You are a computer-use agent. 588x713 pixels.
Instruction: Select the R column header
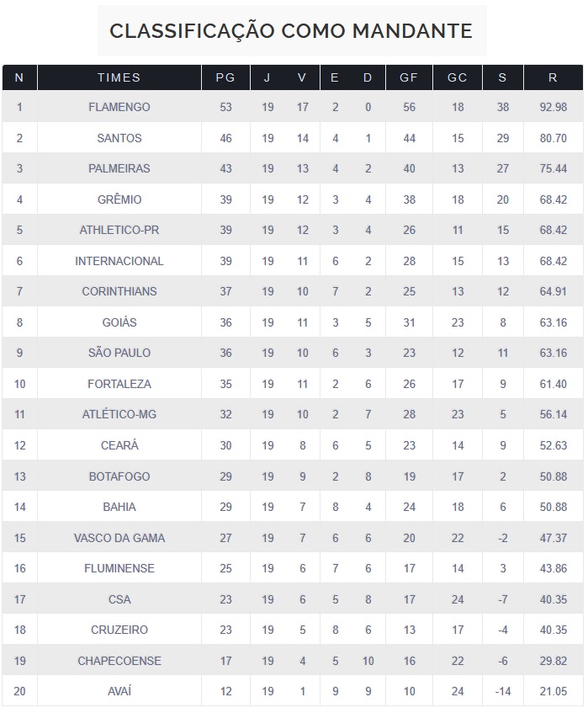[552, 77]
